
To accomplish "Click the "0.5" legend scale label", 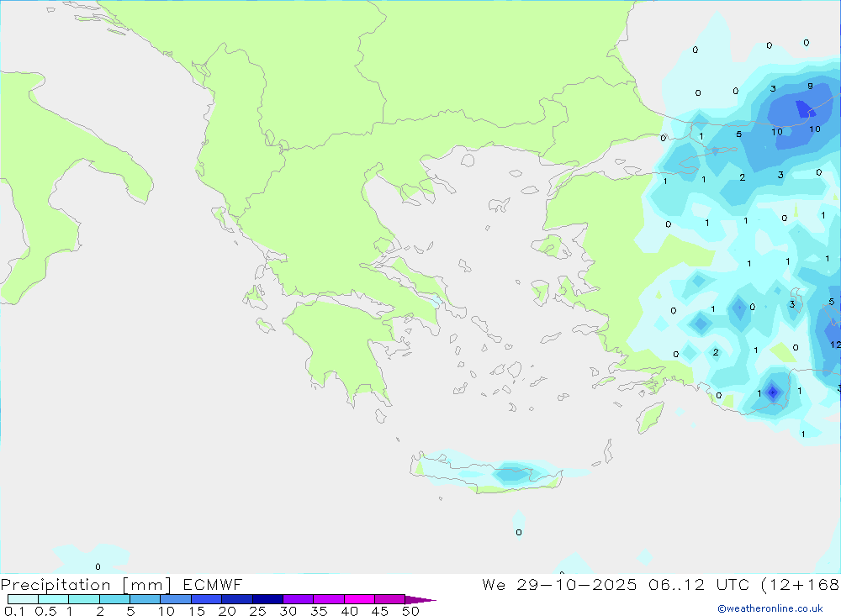I will [x=45, y=611].
